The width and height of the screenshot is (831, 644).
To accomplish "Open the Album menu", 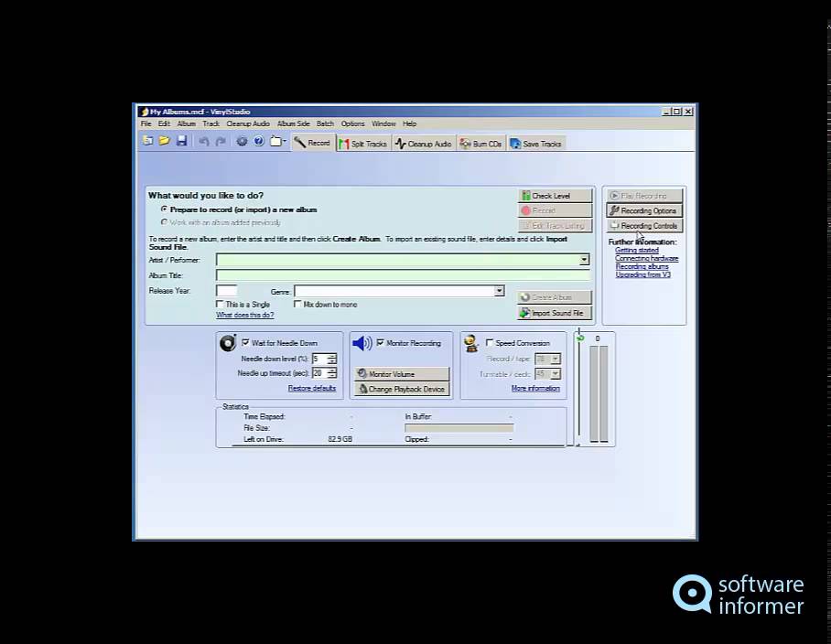I will click(186, 123).
